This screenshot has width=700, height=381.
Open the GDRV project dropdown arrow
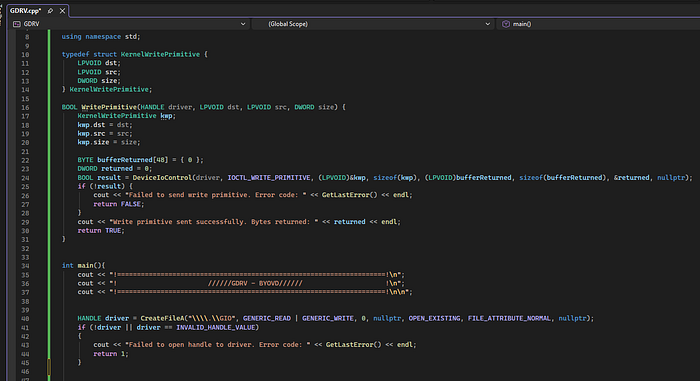click(243, 24)
